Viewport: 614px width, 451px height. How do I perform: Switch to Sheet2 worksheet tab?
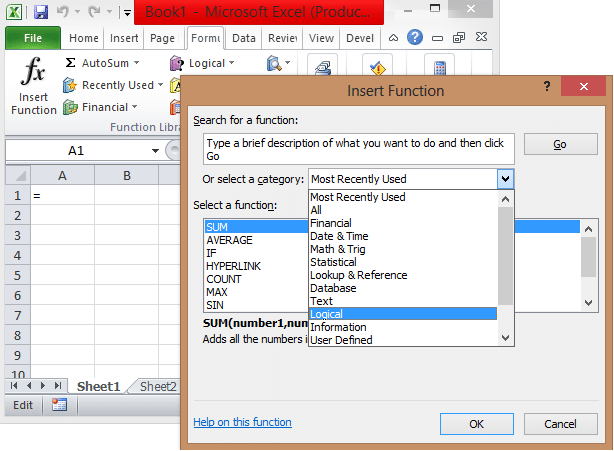point(158,386)
